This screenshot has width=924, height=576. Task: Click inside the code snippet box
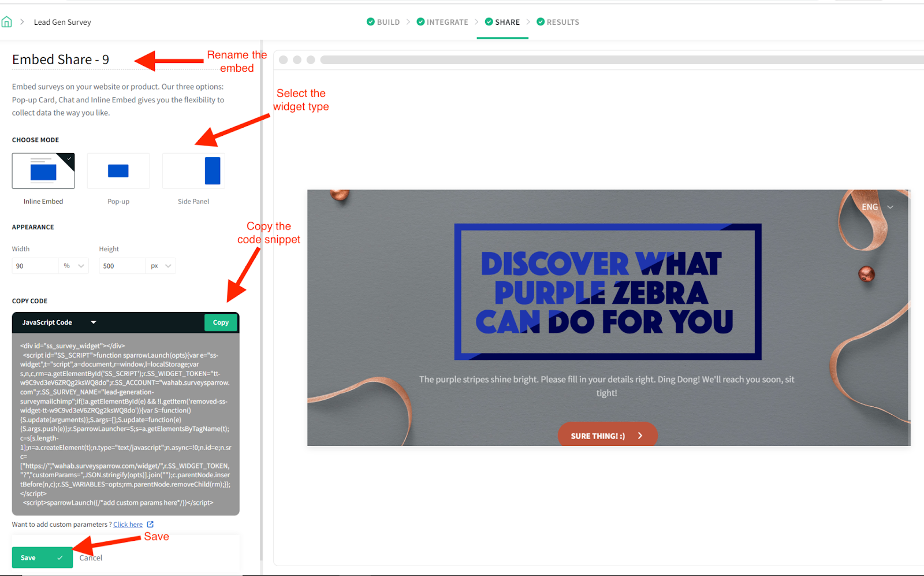click(x=125, y=424)
